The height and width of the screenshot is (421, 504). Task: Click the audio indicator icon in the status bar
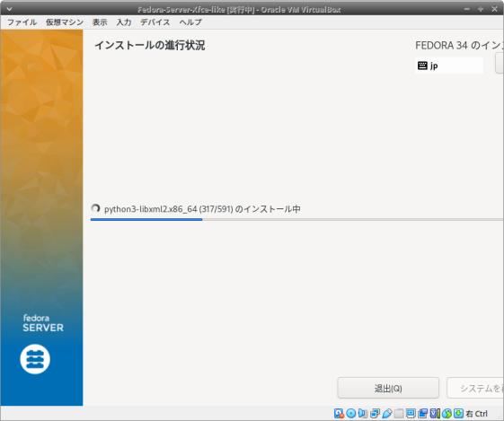click(x=363, y=413)
